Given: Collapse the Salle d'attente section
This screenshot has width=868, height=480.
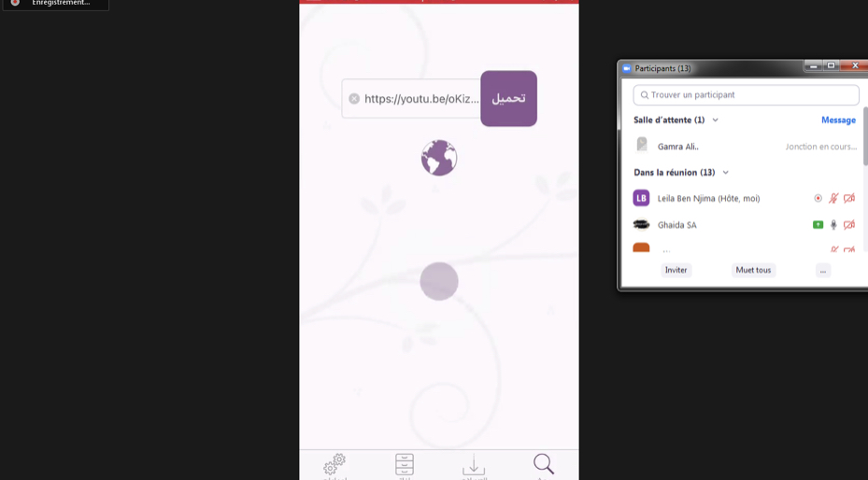Looking at the screenshot, I should [x=716, y=120].
